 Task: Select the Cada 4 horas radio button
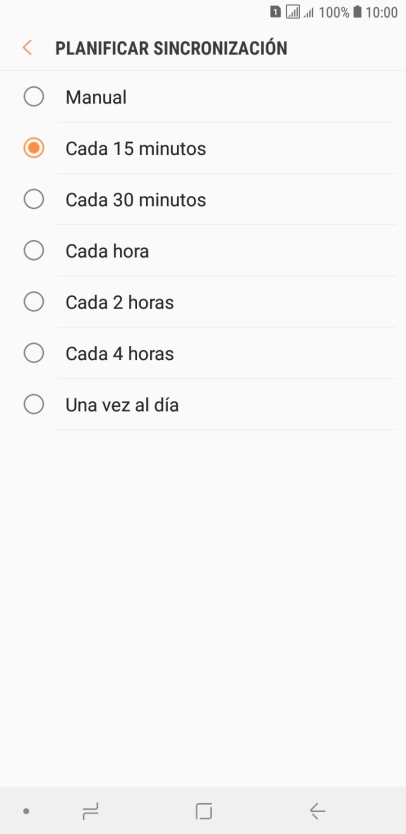tap(34, 353)
